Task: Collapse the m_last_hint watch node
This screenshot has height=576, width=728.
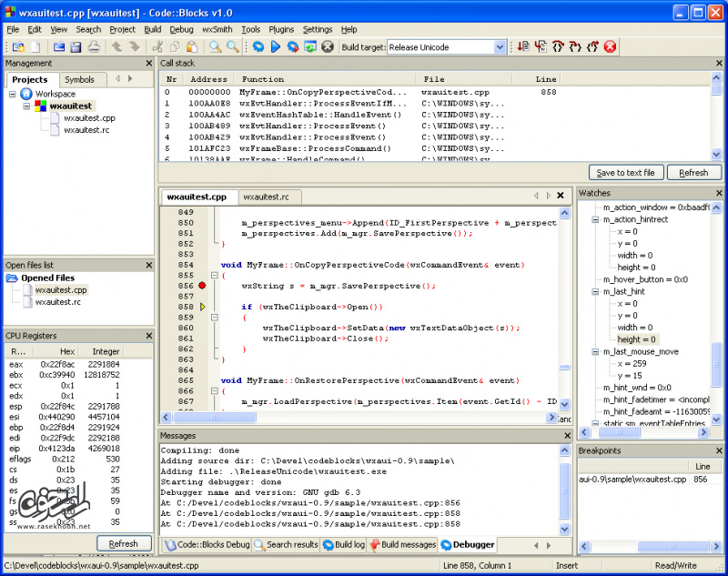Action: (595, 291)
